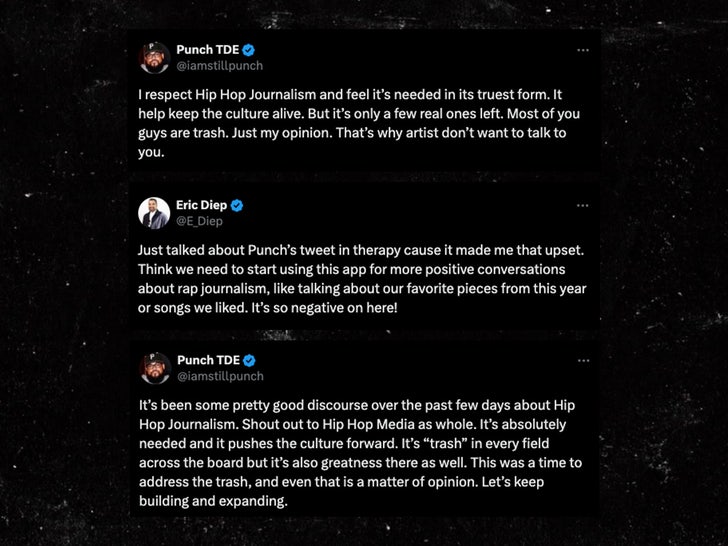Viewport: 728px width, 546px height.
Task: Open Eric Diep's profile picture
Action: 153,213
